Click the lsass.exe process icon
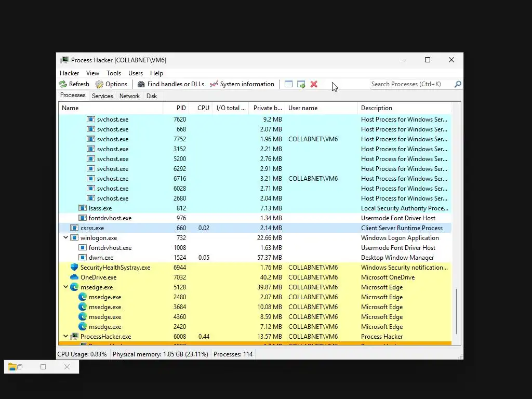The image size is (532, 399). coord(83,208)
